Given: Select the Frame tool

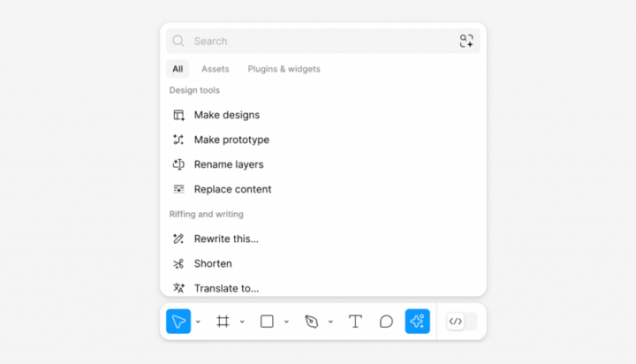Looking at the screenshot, I should point(223,322).
